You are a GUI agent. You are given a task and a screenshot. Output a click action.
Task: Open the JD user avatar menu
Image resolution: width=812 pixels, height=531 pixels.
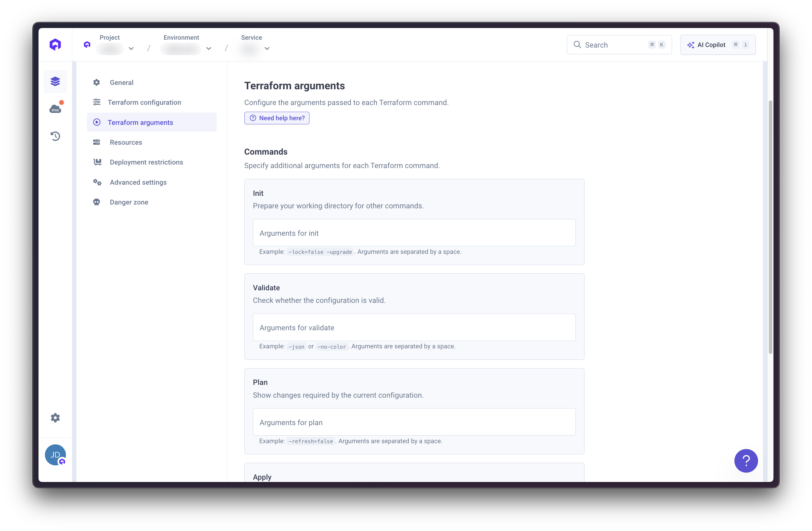coord(55,455)
